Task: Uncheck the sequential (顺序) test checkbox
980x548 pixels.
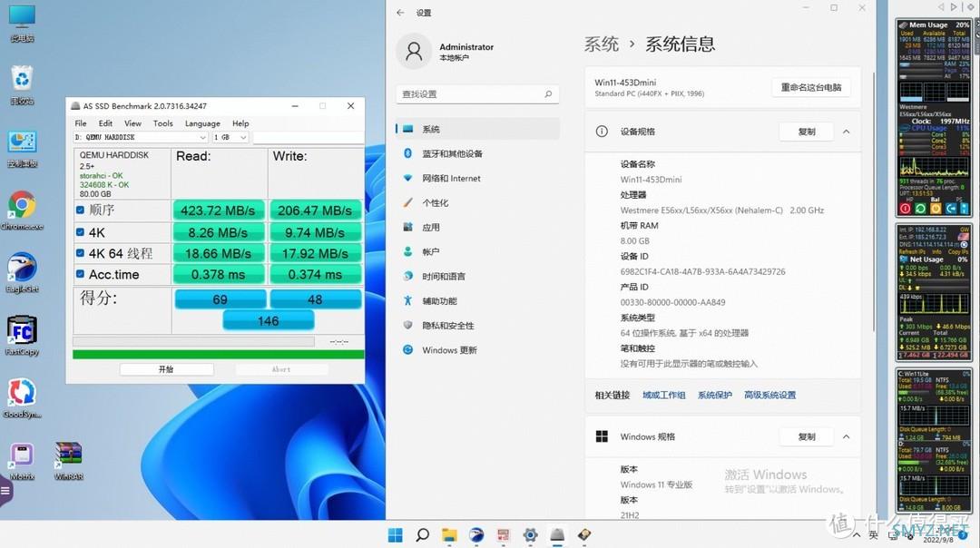Action: (80, 210)
